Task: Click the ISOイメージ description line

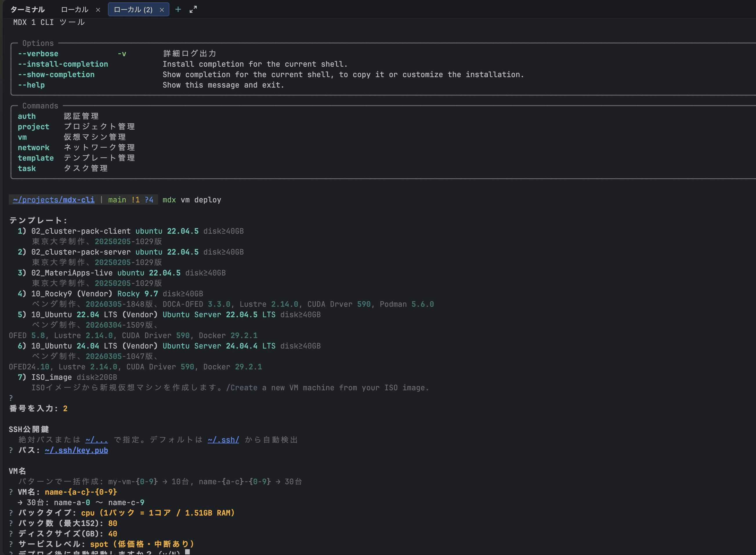Action: pos(230,388)
